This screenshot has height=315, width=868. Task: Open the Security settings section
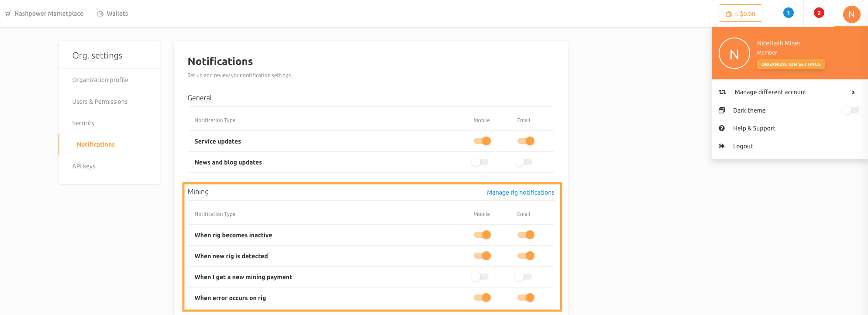(83, 123)
